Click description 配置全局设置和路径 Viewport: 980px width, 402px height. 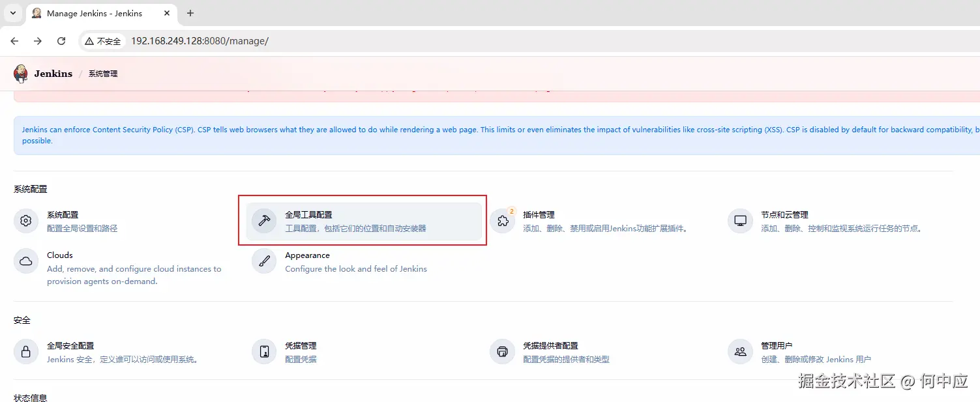pyautogui.click(x=82, y=229)
